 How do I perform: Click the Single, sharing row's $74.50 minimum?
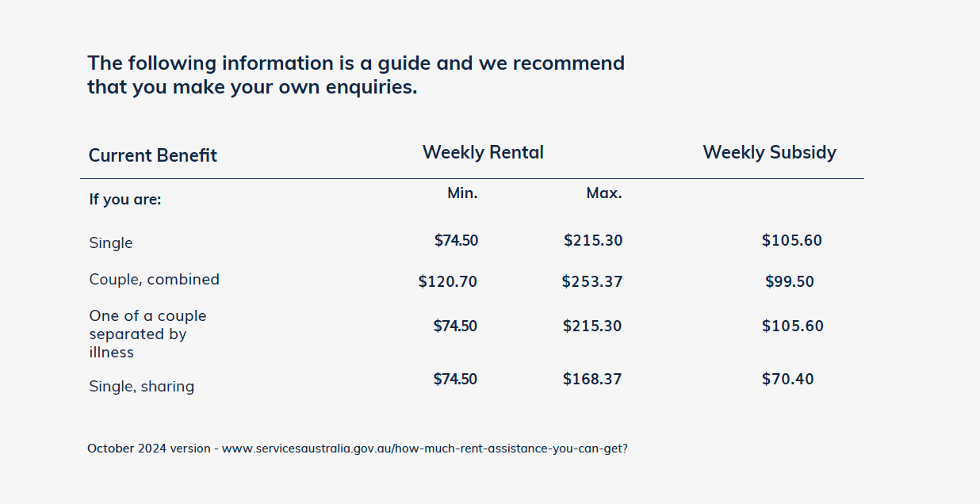455,379
